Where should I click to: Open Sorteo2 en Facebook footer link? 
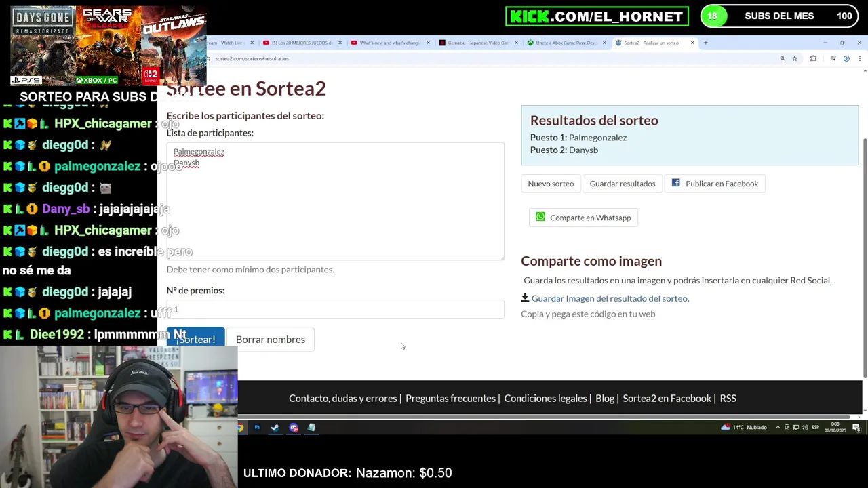click(667, 399)
